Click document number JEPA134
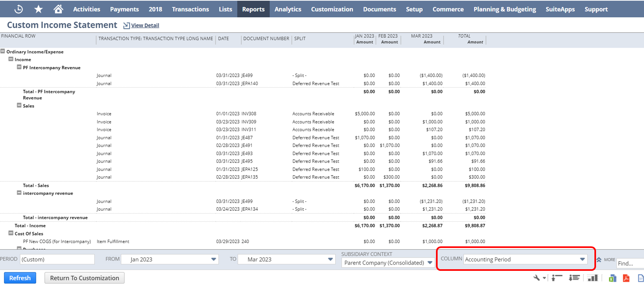Screen dimensions: 644x285 point(250,209)
